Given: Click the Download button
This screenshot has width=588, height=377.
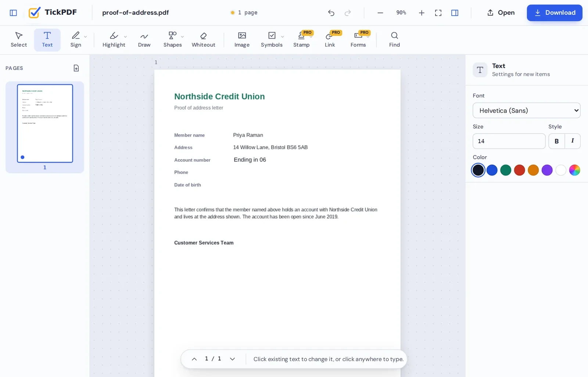Looking at the screenshot, I should point(554,13).
